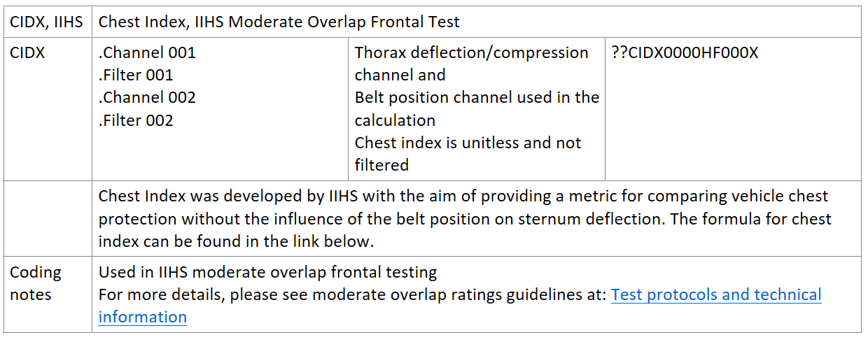Click 'Belt position channel used in the' line

pos(477,97)
